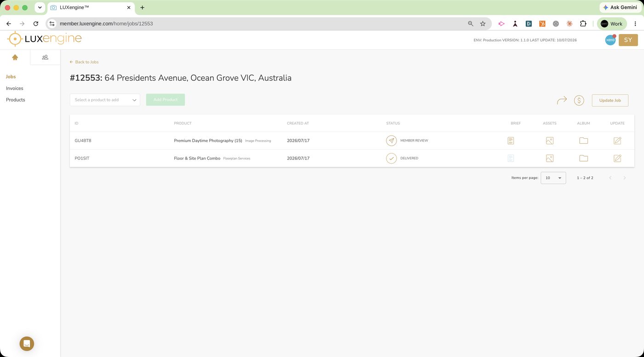The width and height of the screenshot is (644, 357).
Task: Click the Ask Gemini button
Action: point(620,7)
